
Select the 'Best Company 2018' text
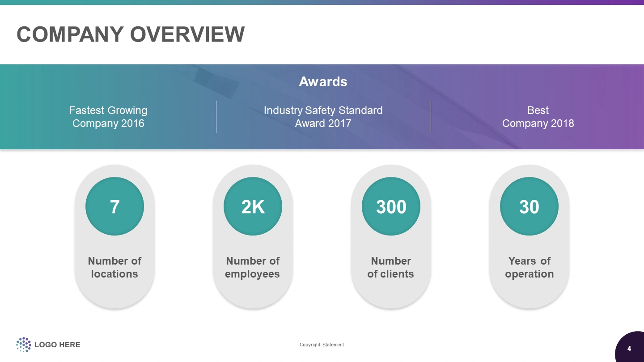point(538,117)
